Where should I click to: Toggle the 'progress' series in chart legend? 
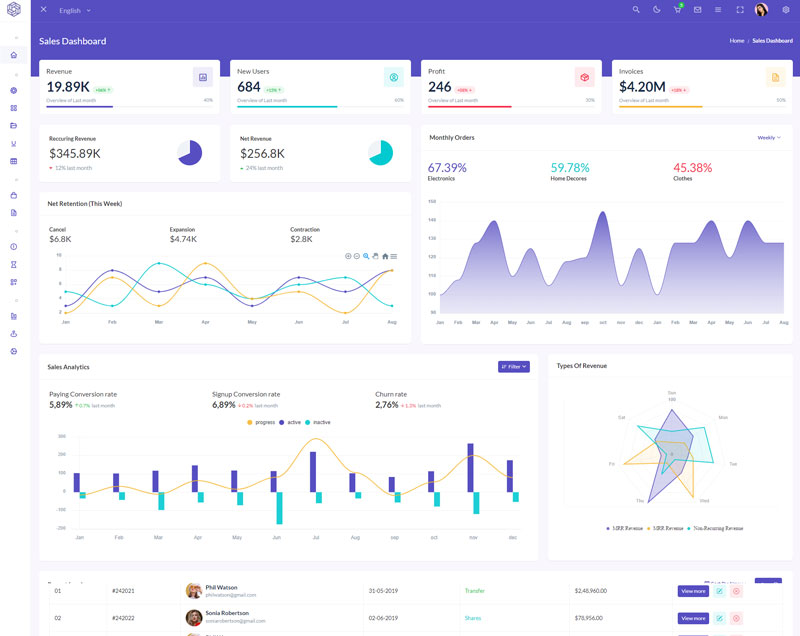(x=260, y=422)
